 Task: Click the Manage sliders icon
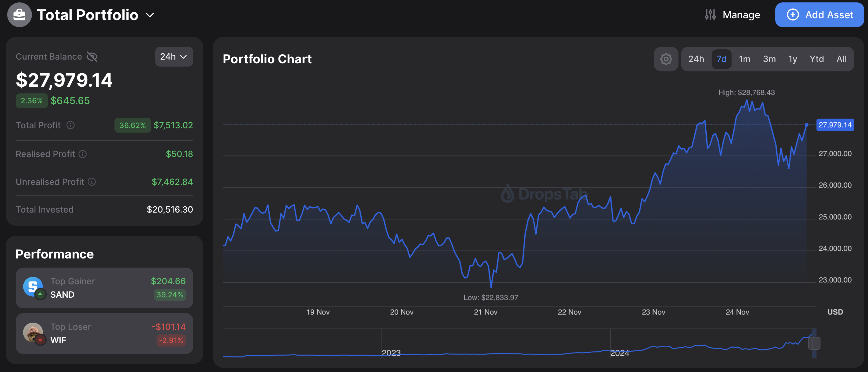[x=710, y=15]
